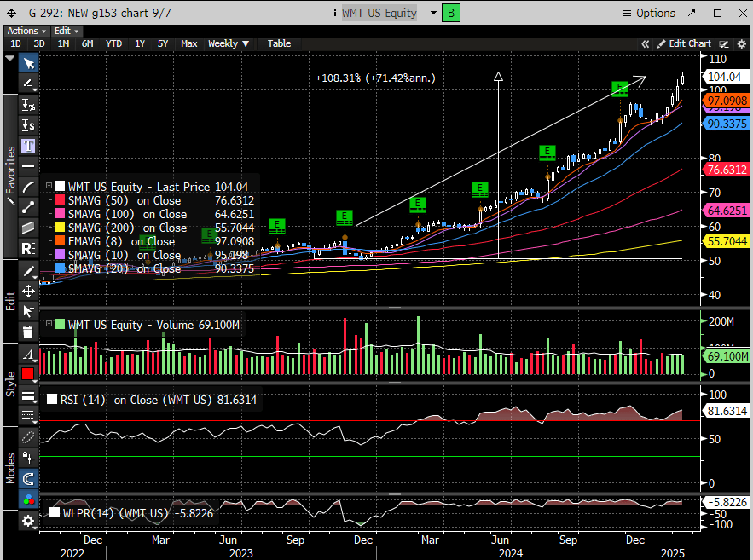This screenshot has height=560, width=753.
Task: Select the 1D time range
Action: click(x=15, y=43)
